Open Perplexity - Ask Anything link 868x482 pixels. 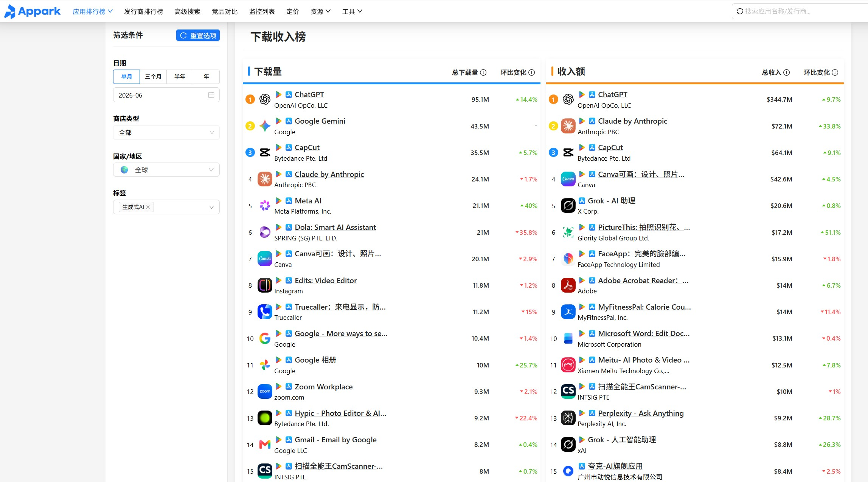tap(641, 413)
